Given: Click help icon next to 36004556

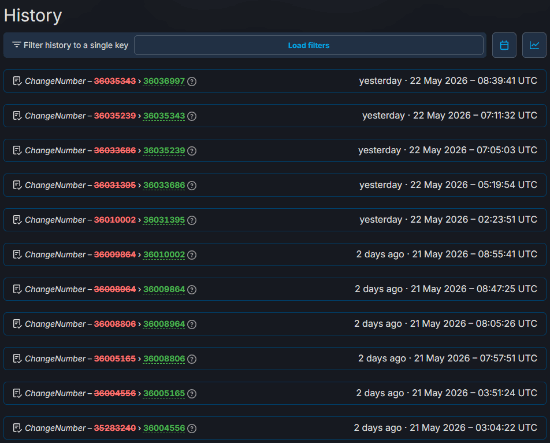Looking at the screenshot, I should [x=192, y=428].
